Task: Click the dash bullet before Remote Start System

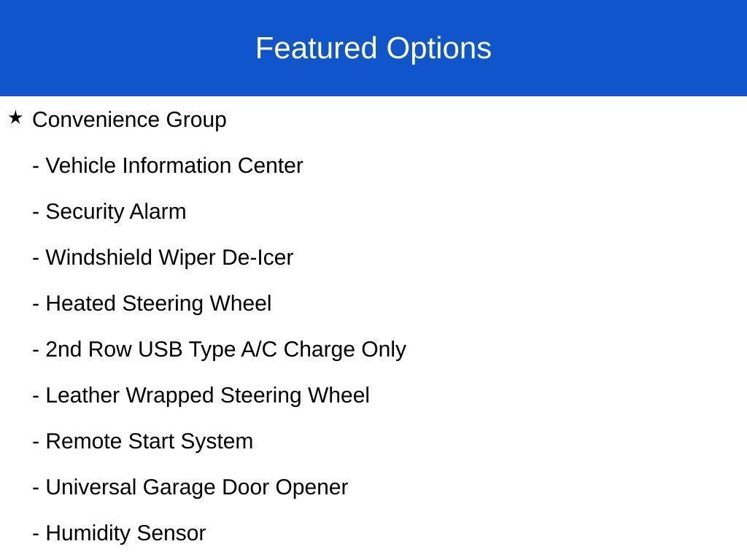Action: point(36,443)
